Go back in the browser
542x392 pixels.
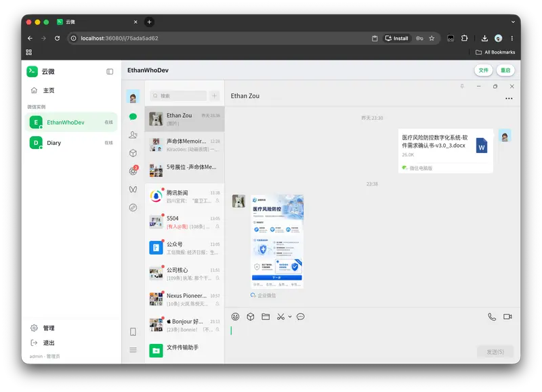30,39
